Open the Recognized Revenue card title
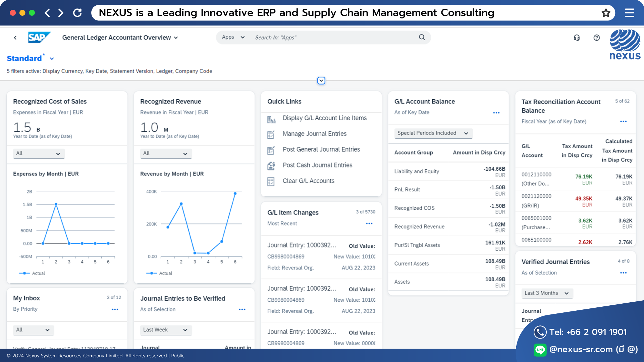The image size is (644, 362). pos(171,102)
